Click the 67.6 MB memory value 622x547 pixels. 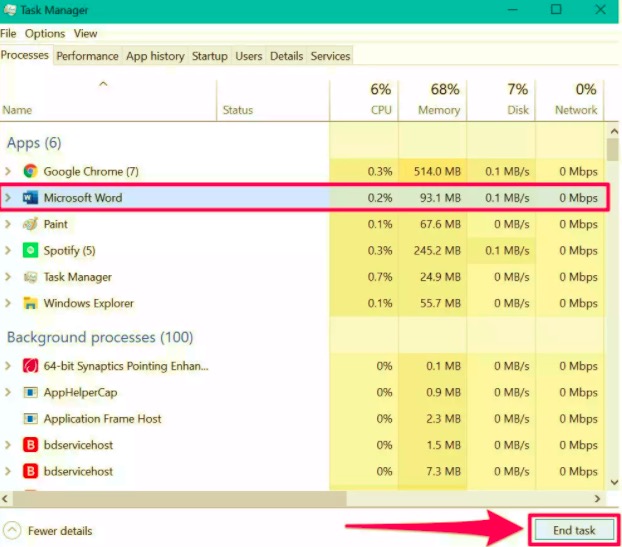tap(440, 224)
